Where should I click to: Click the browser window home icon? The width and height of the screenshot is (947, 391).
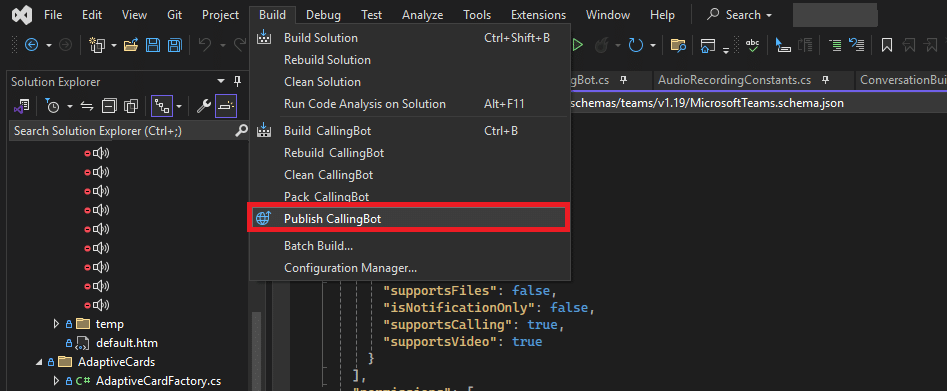coord(707,45)
